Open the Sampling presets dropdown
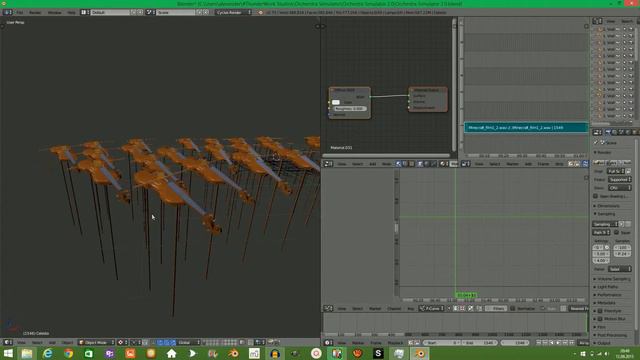This screenshot has height=360, width=640. click(605, 224)
